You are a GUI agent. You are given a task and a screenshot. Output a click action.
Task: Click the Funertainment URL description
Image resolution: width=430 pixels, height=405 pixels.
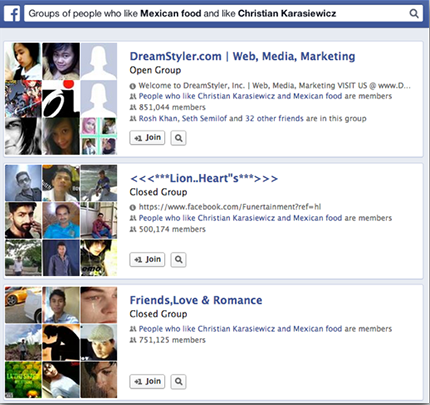(230, 207)
